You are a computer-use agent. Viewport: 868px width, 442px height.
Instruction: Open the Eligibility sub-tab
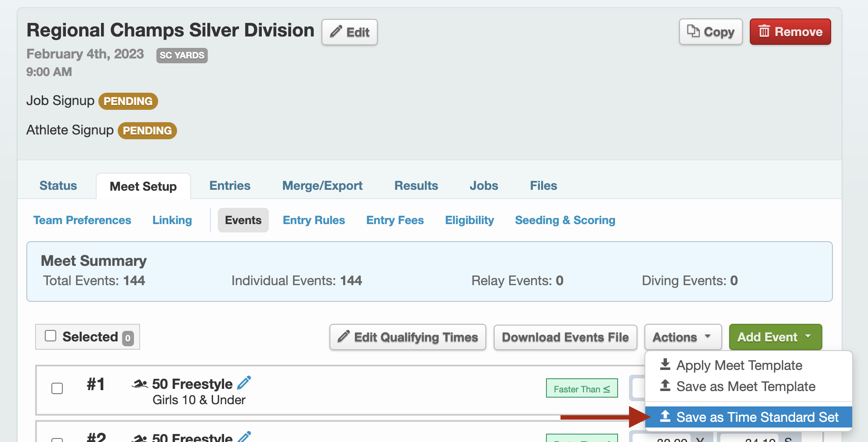(470, 220)
